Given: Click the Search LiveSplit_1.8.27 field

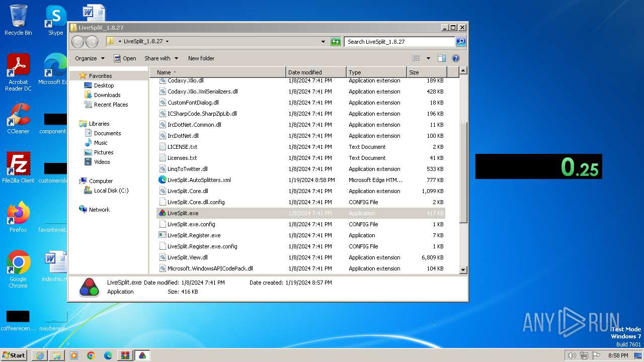Looking at the screenshot, I should [400, 42].
